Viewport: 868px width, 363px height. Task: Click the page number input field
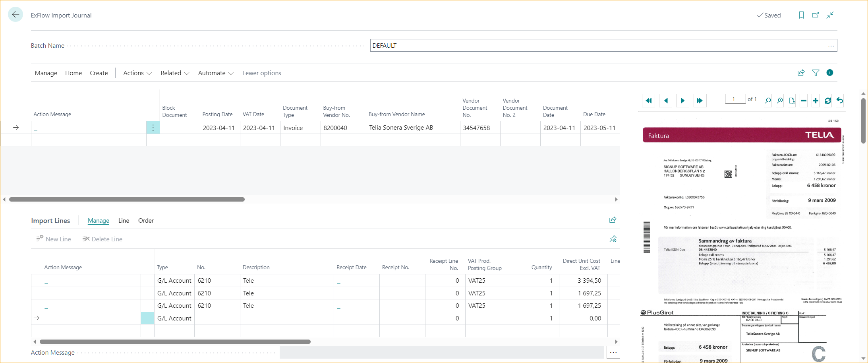point(735,99)
